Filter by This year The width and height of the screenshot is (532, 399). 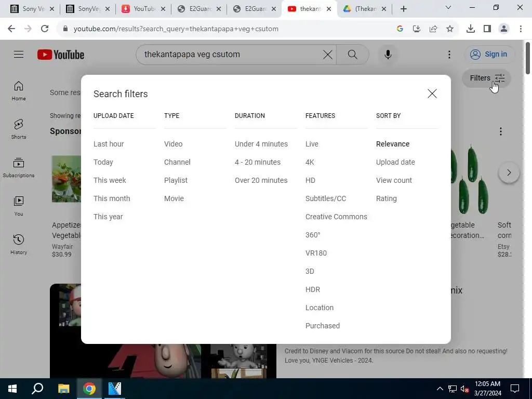(108, 217)
